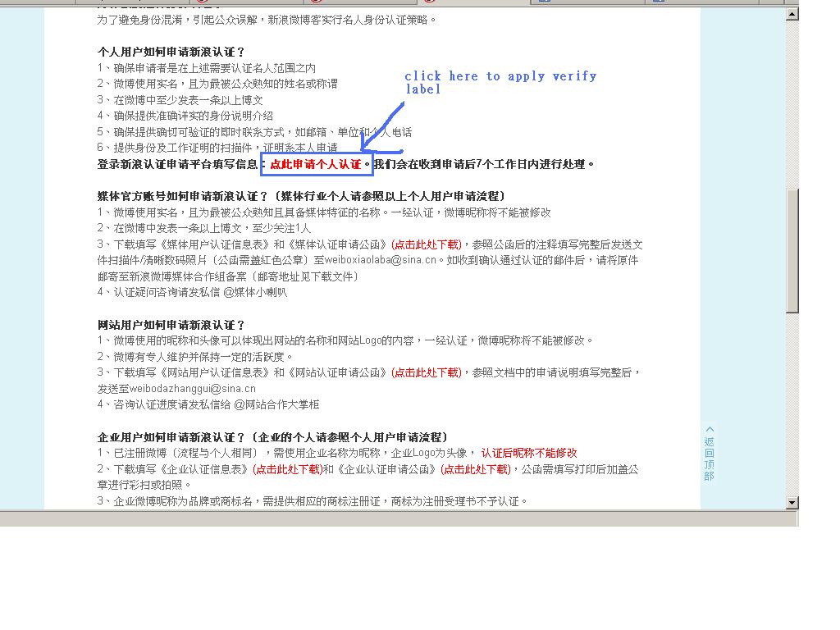Click the email weiboxiaolaba@sina.cn text
Image resolution: width=840 pixels, height=630 pixels.
381,260
